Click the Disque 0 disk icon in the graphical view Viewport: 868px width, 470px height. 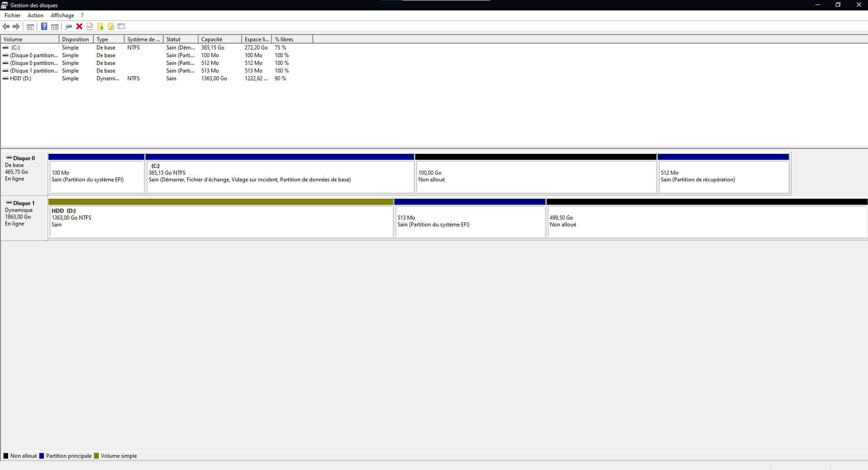[x=9, y=158]
